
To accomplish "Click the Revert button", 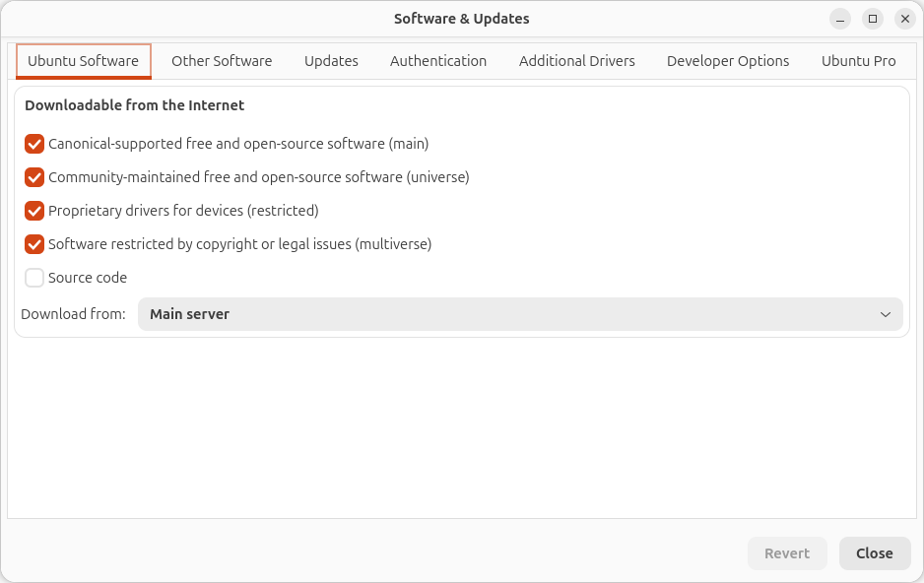I will point(787,553).
